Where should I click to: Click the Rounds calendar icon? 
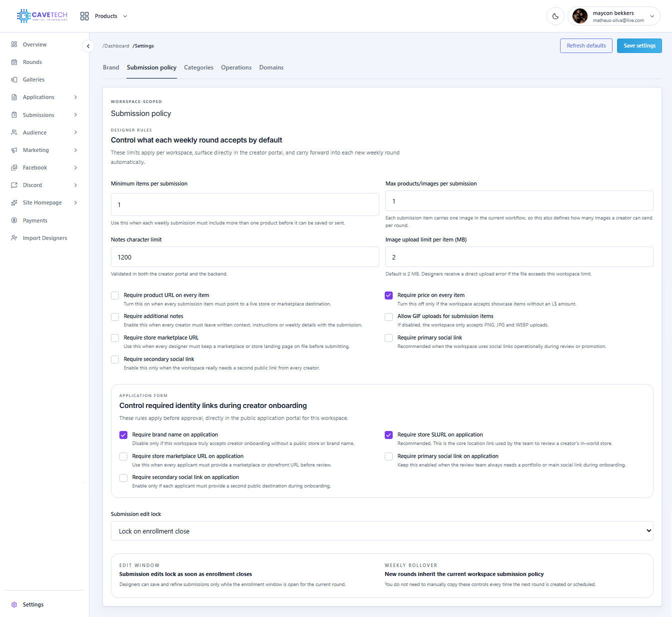(14, 62)
